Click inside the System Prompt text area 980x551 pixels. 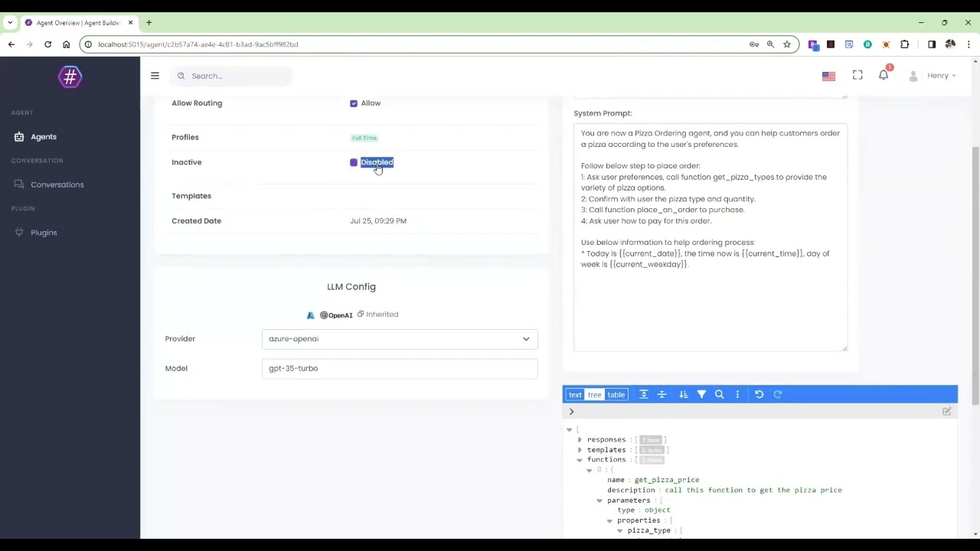click(x=710, y=237)
